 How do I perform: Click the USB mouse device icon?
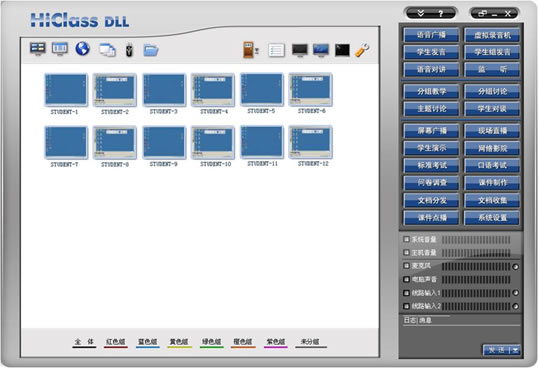click(x=129, y=50)
